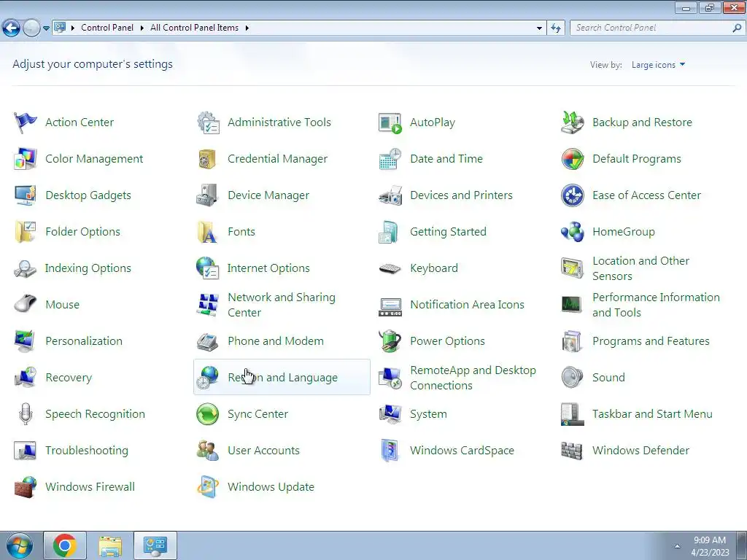This screenshot has height=560, width=747.
Task: Select All Control Panel Items breadcrumb
Action: pyautogui.click(x=194, y=28)
